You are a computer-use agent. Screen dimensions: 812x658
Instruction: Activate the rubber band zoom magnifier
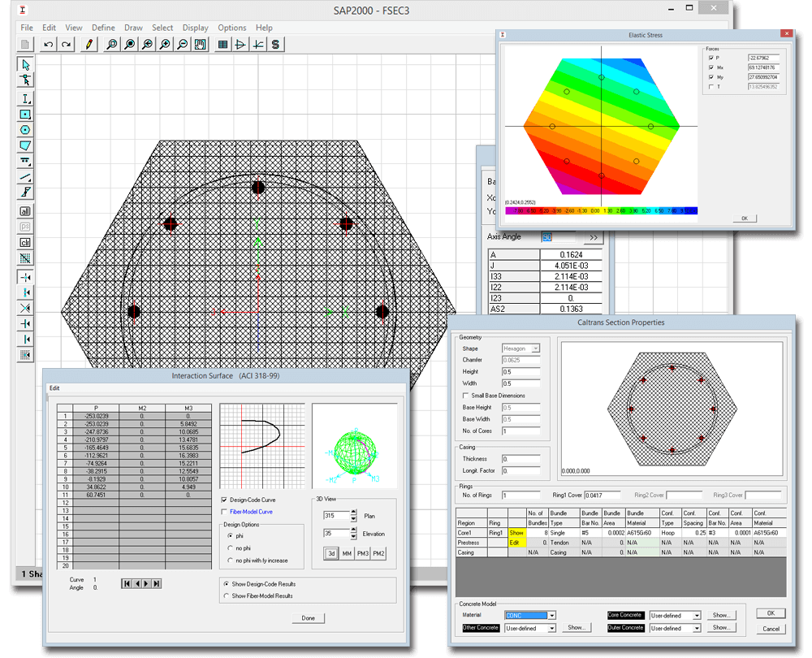pyautogui.click(x=111, y=45)
